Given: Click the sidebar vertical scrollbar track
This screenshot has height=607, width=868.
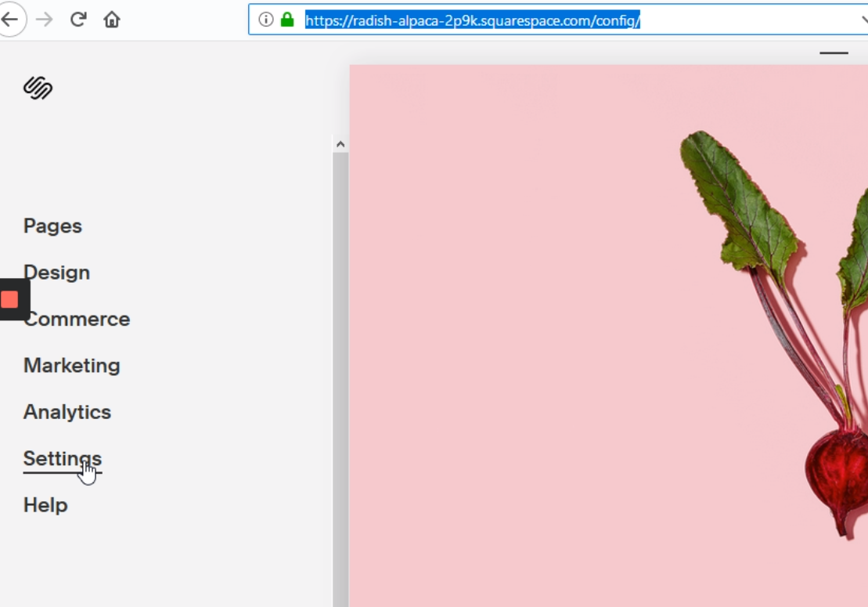Looking at the screenshot, I should tap(340, 379).
